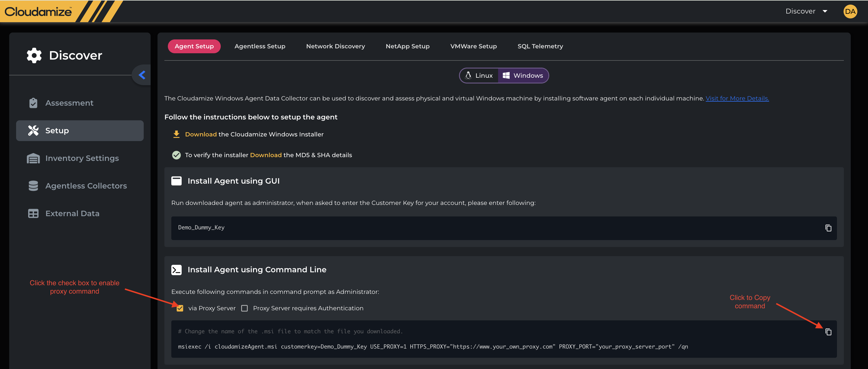Uncheck the via Proxy Server checkbox
The image size is (868, 369).
coord(180,308)
